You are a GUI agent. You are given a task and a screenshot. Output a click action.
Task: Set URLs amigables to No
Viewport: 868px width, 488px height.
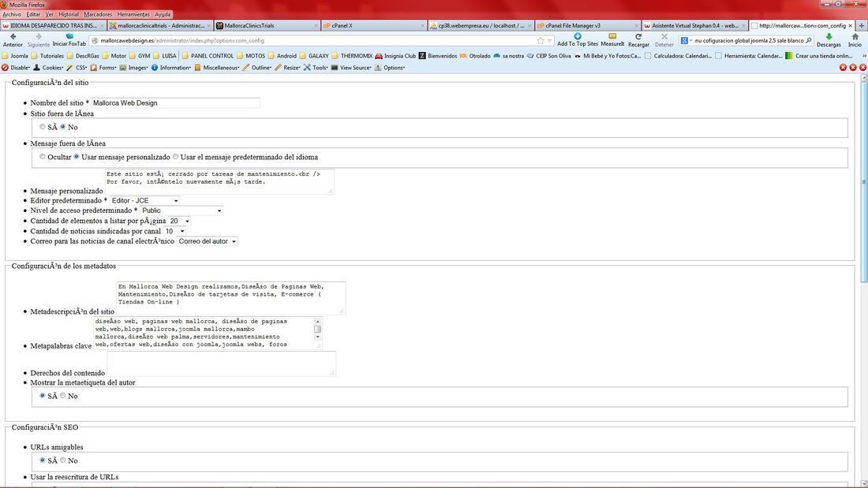(62, 460)
